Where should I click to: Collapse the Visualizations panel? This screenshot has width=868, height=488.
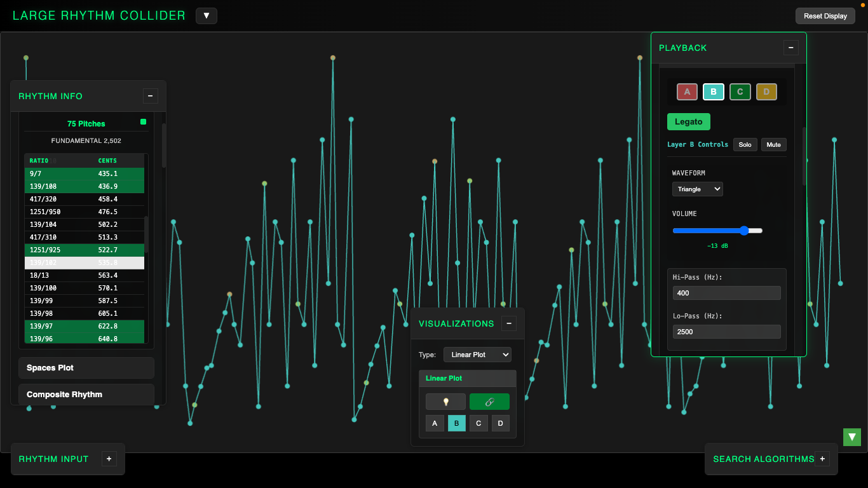click(509, 323)
